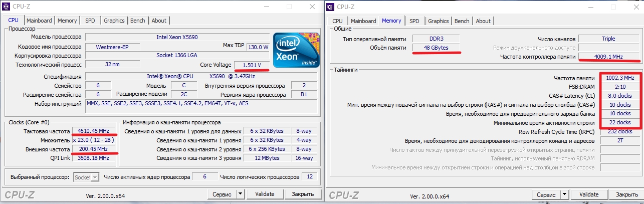This screenshot has width=644, height=204.
Task: Click package value Socket 1366 LGA
Action: tap(177, 56)
